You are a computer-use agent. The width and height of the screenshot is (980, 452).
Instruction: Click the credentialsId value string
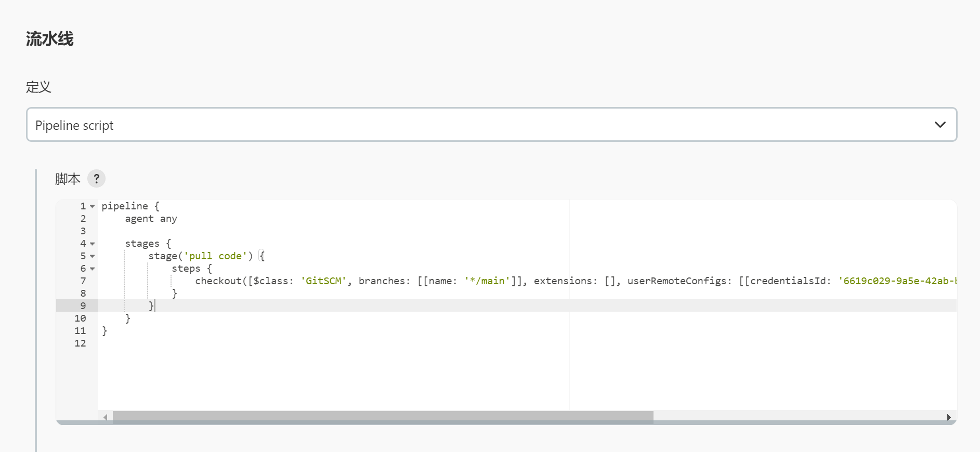point(897,281)
